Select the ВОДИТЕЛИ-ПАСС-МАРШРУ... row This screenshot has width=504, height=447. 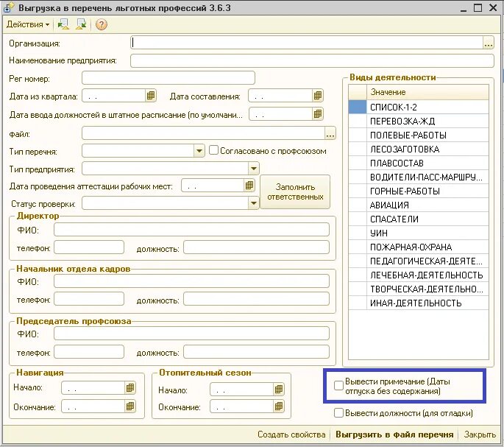point(419,177)
